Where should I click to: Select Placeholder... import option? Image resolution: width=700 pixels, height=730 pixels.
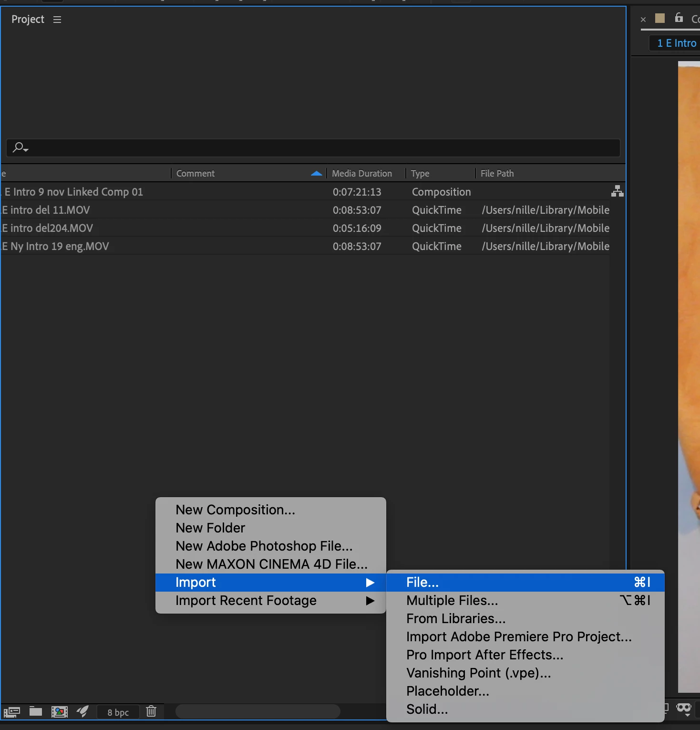tap(525, 691)
